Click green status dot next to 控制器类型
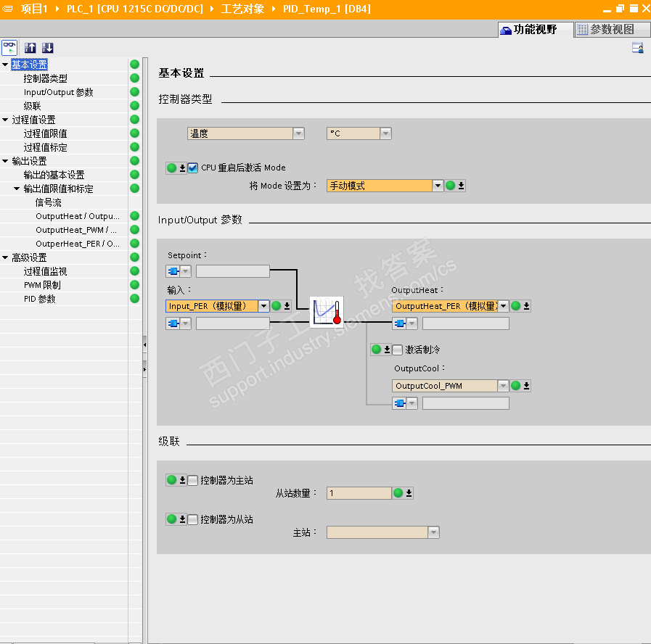 click(x=134, y=78)
